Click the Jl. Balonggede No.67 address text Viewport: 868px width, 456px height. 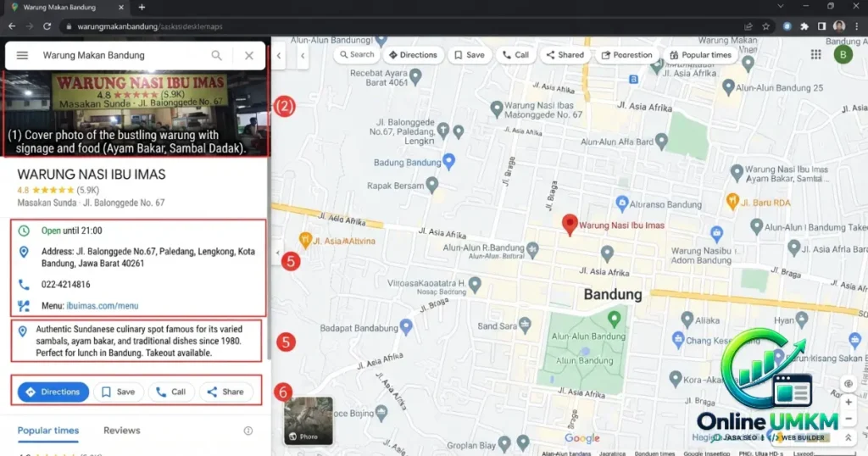pyautogui.click(x=148, y=258)
